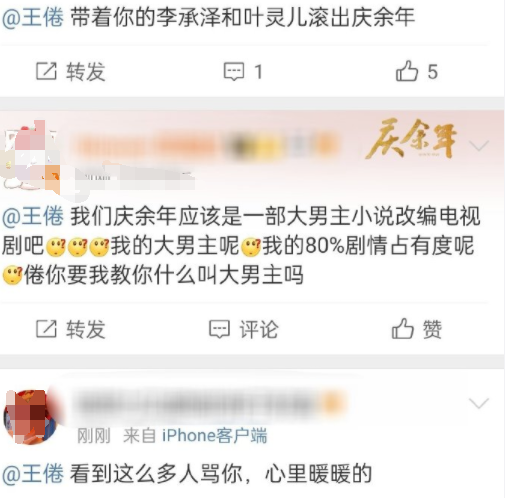The height and width of the screenshot is (498, 505).
Task: Open the red pixelated avatar of the iPhone user
Action: click(x=31, y=417)
